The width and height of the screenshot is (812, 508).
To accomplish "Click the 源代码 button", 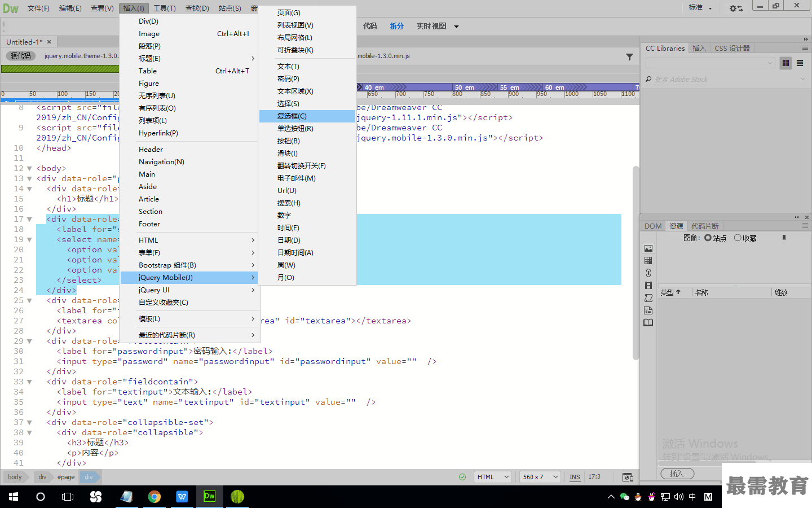I will [20, 56].
